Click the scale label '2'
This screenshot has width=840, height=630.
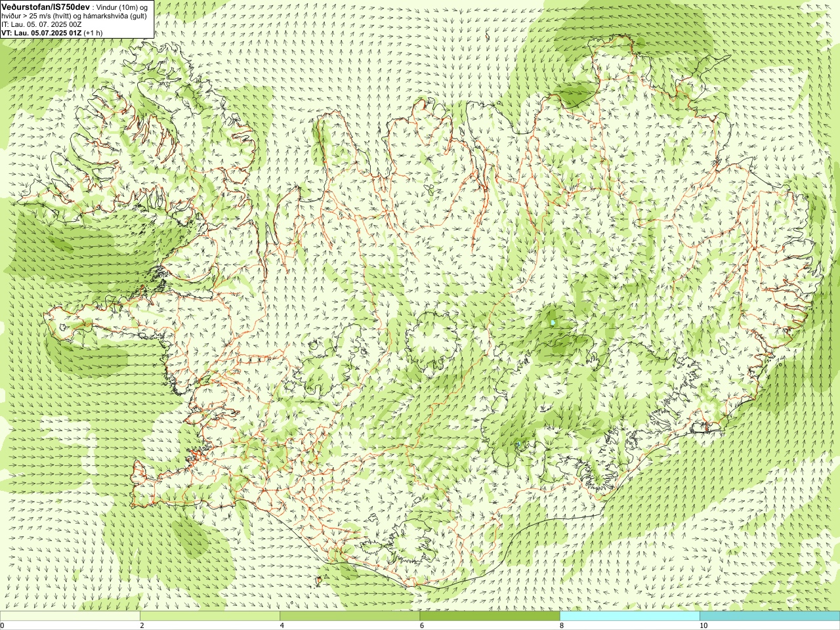141,625
